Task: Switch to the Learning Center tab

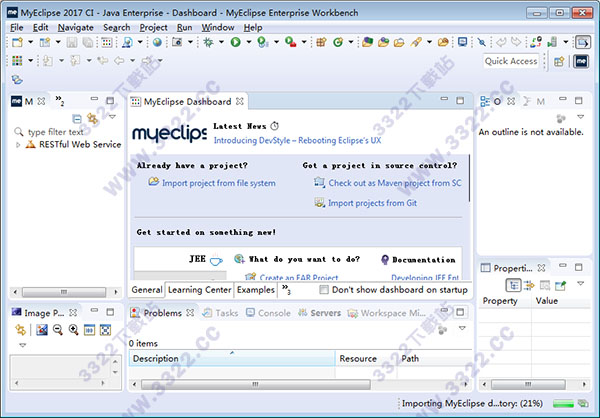Action: tap(199, 290)
